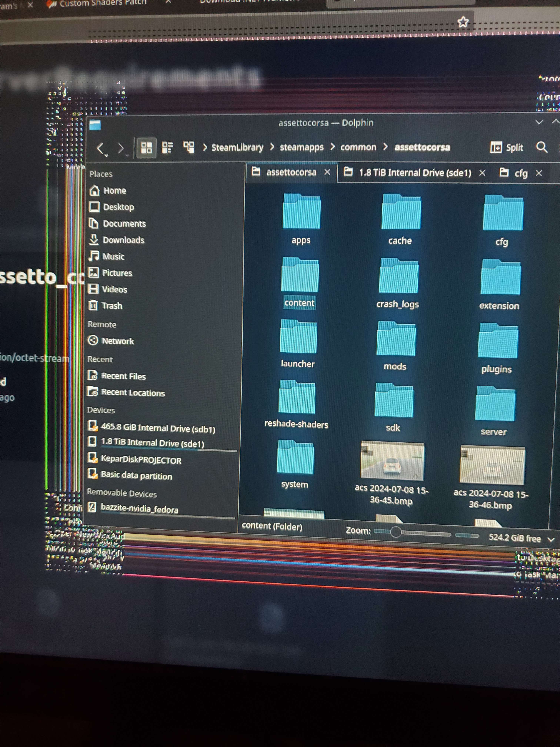The image size is (560, 747).
Task: Click steamapps in the breadcrumb path
Action: (x=301, y=147)
